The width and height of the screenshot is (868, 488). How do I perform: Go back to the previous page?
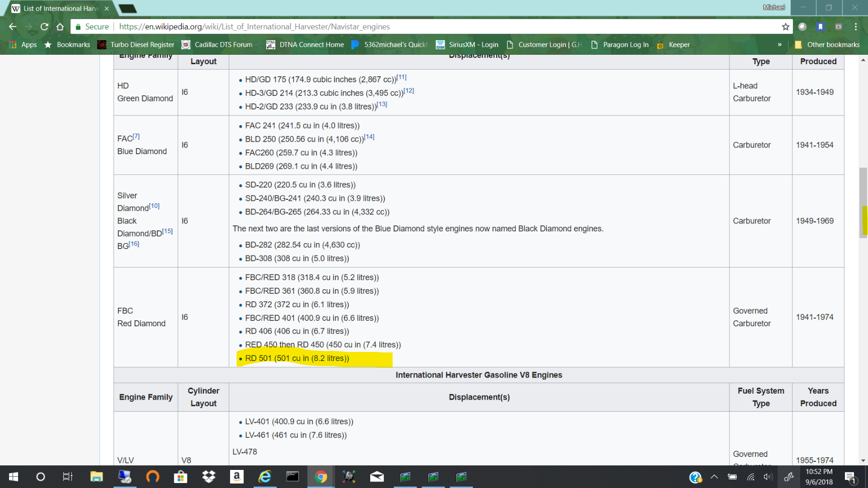(13, 27)
